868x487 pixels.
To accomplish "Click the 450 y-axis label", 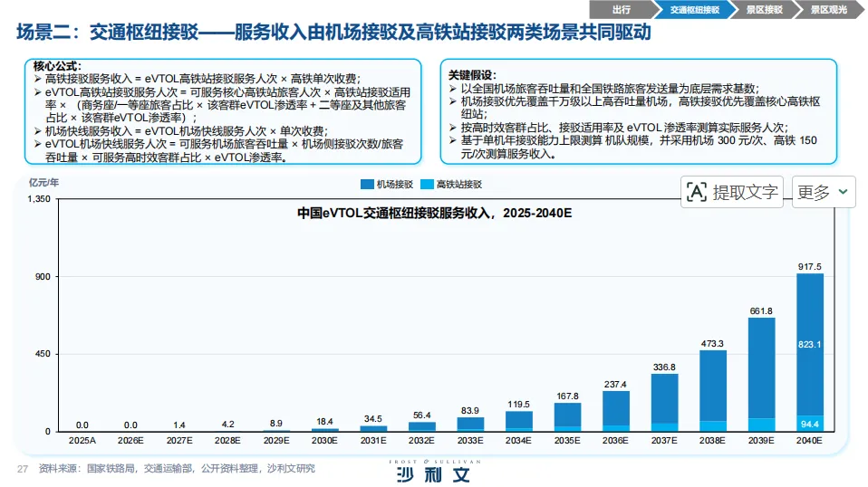I will [43, 354].
